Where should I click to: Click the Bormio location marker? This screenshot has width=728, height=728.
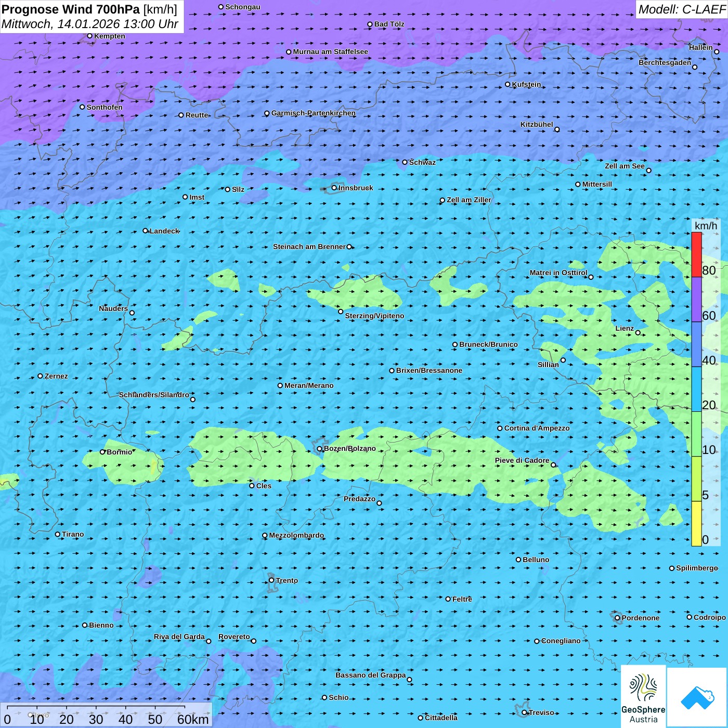click(102, 452)
